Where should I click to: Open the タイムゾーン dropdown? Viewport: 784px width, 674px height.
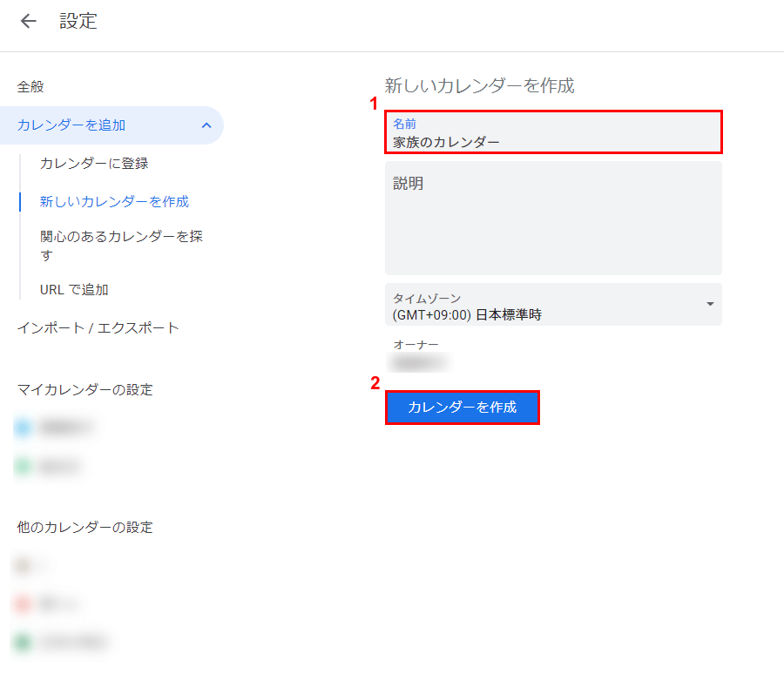553,305
